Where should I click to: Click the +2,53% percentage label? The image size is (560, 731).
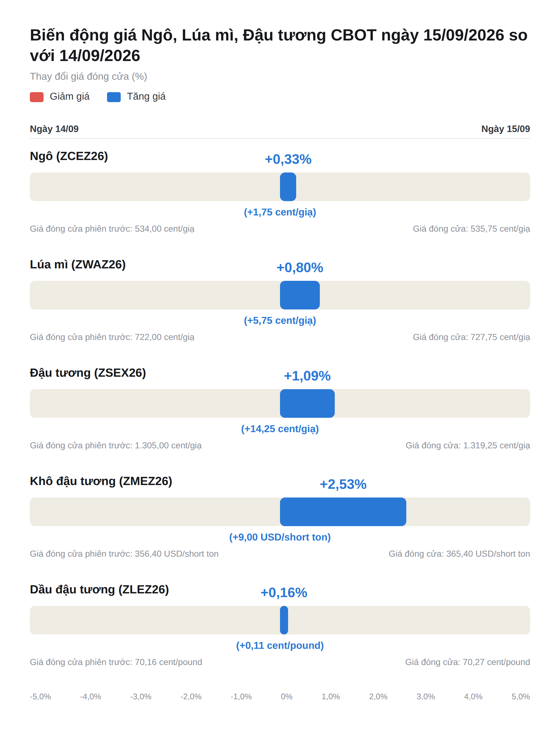(343, 484)
